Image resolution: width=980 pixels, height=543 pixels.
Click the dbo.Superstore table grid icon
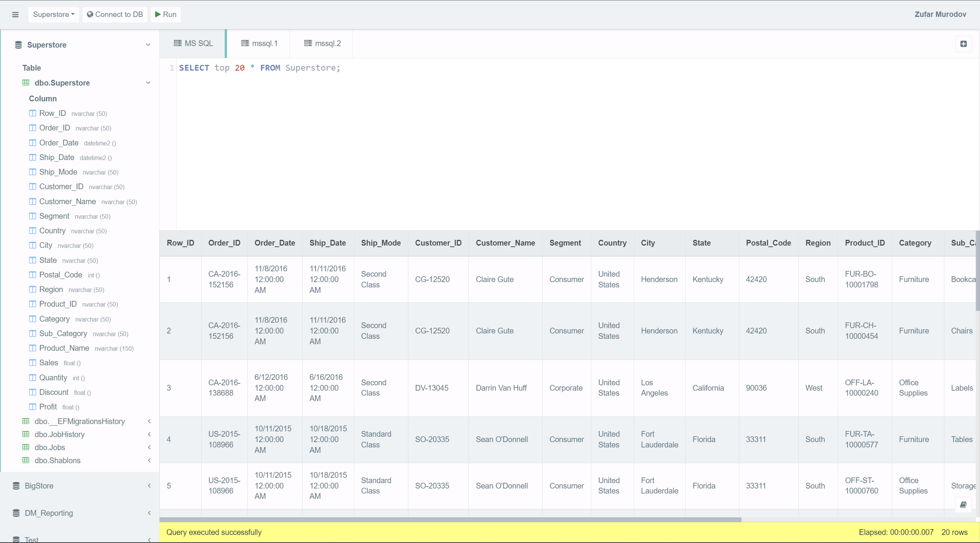pyautogui.click(x=26, y=83)
